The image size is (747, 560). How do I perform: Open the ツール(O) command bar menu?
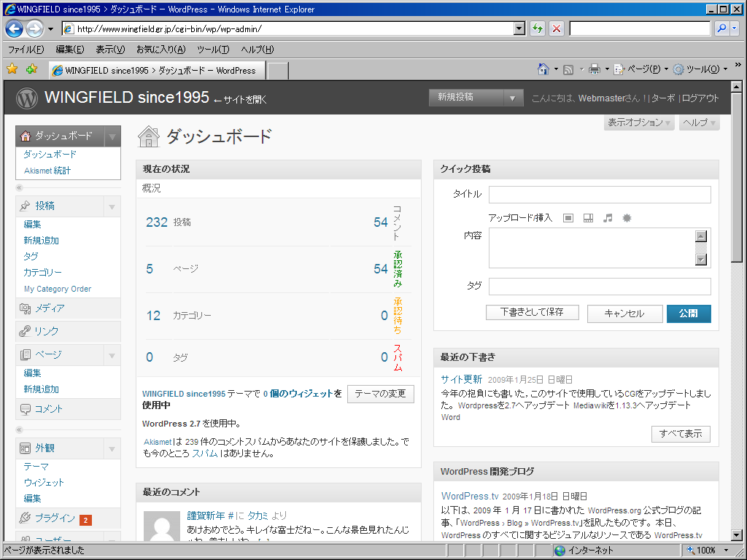click(x=700, y=69)
